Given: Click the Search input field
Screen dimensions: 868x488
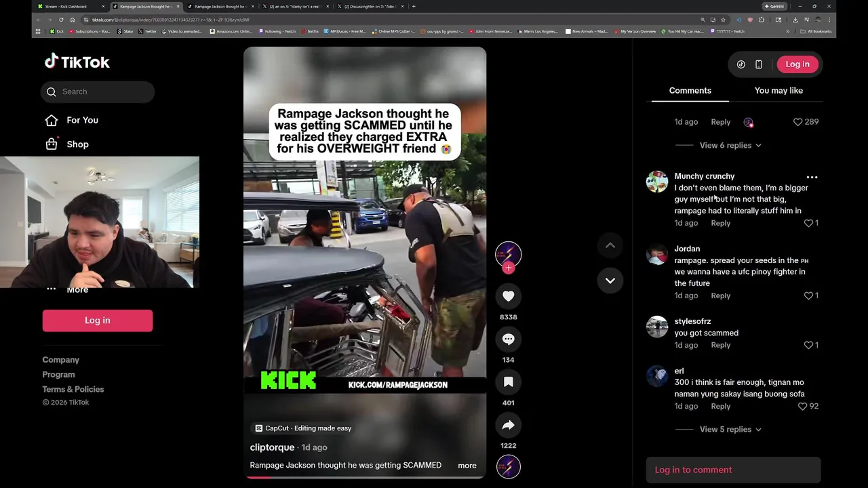Looking at the screenshot, I should [x=98, y=91].
